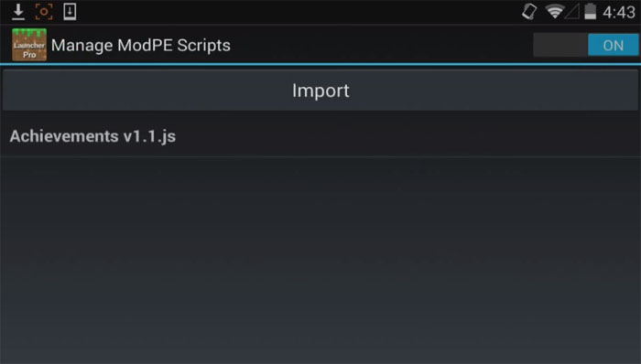
Task: Tap the screen rotation status icon
Action: coord(529,11)
